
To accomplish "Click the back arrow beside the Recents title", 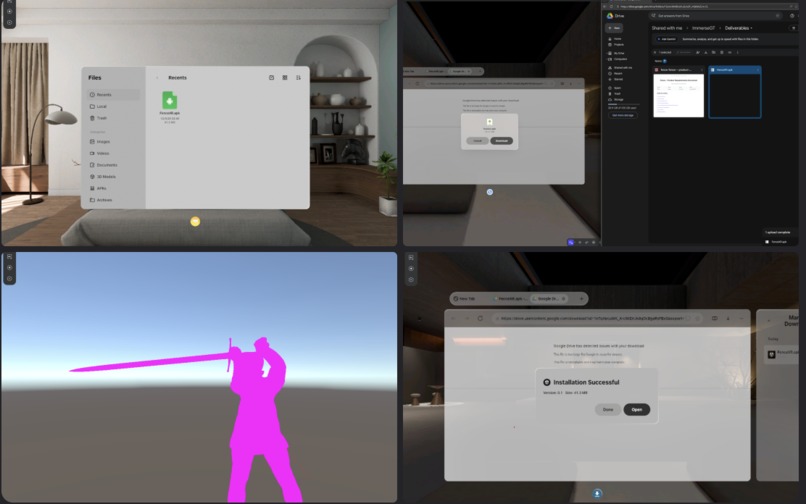I will coord(157,78).
